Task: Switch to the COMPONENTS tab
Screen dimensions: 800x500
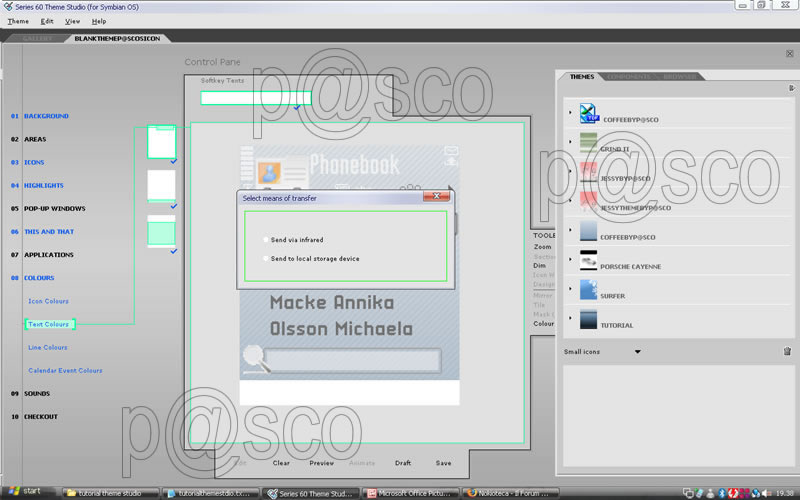Action: [629, 77]
